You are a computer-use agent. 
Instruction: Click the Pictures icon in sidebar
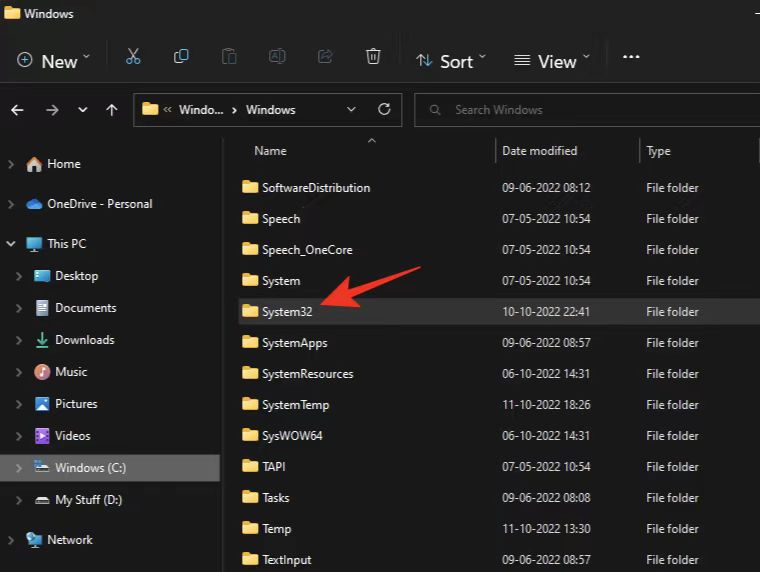pos(42,404)
